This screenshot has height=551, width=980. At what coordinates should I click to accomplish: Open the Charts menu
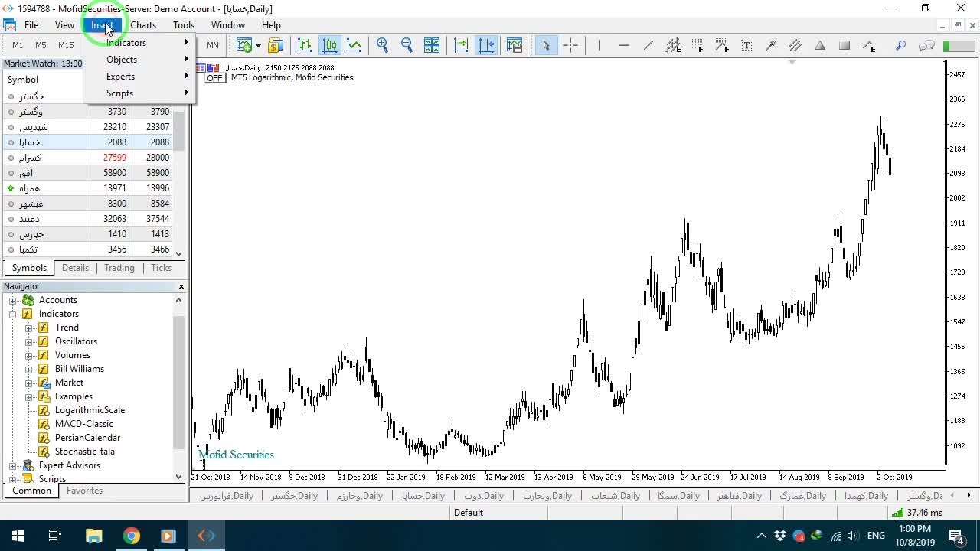click(143, 25)
